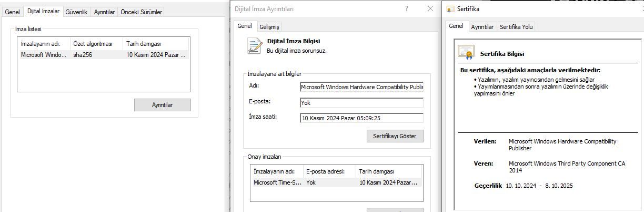Click the Bu dijital imza sorunsuz text
Viewport: 644px width, 212px height.
pos(297,51)
